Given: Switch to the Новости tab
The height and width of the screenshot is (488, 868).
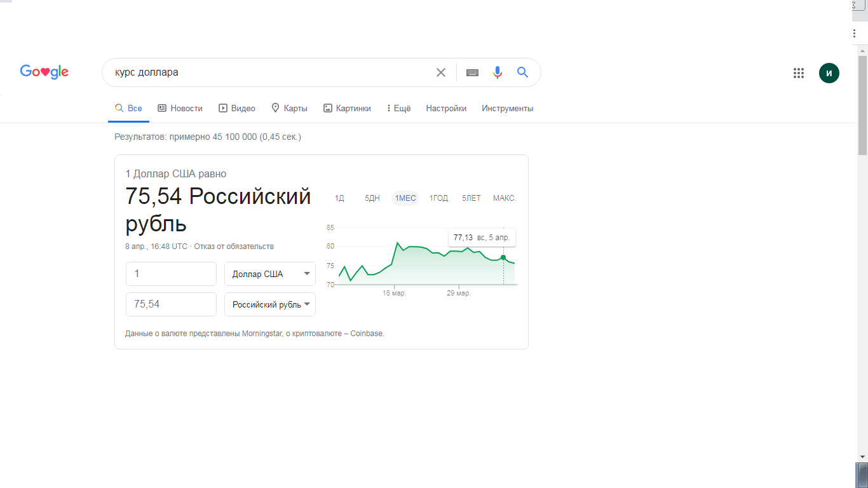Looking at the screenshot, I should 180,109.
